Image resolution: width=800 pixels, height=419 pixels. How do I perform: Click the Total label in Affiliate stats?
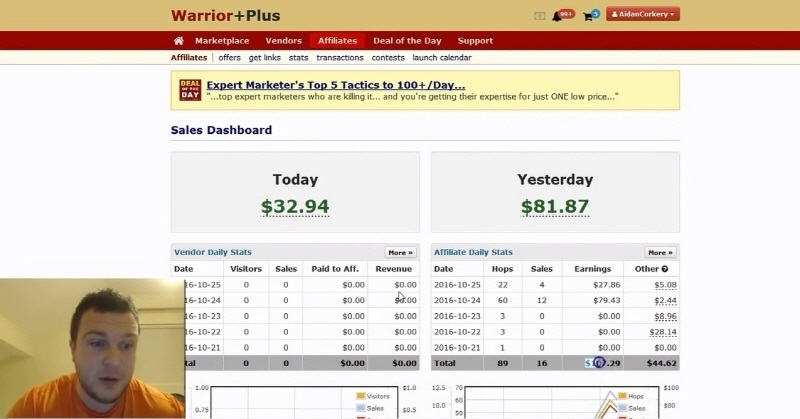[x=445, y=363]
